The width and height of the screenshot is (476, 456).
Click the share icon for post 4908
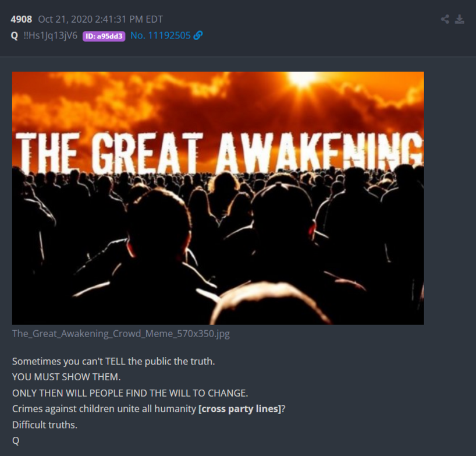(x=445, y=19)
